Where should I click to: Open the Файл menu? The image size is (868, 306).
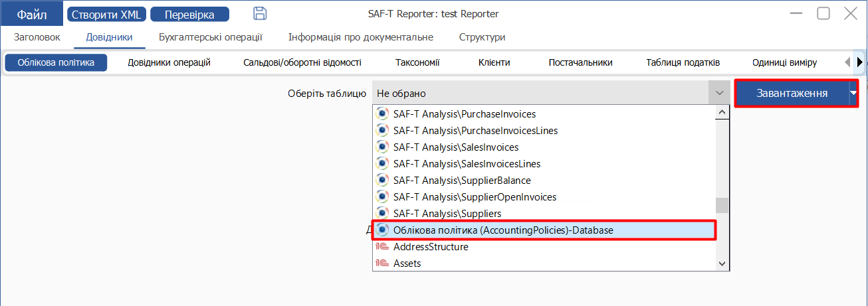[32, 14]
